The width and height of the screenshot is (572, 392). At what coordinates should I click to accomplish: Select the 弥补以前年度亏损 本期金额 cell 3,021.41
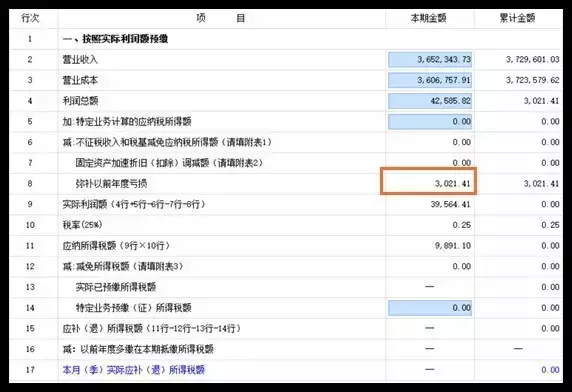pos(429,181)
